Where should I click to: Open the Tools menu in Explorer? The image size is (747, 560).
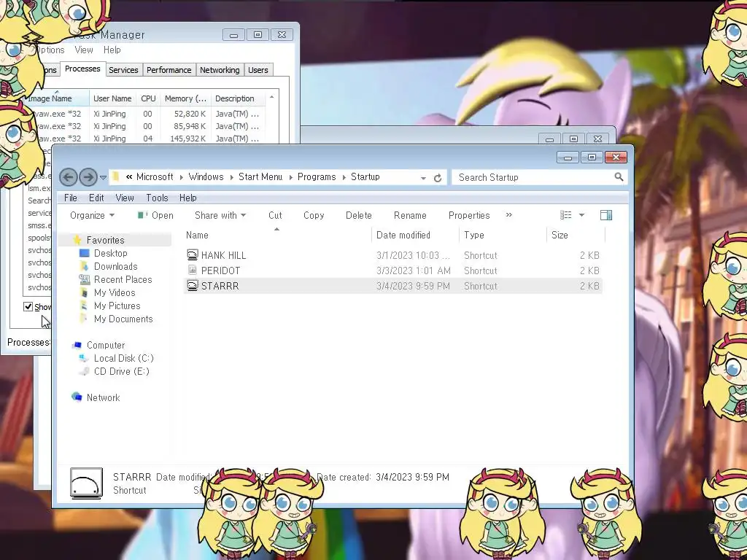pyautogui.click(x=157, y=198)
